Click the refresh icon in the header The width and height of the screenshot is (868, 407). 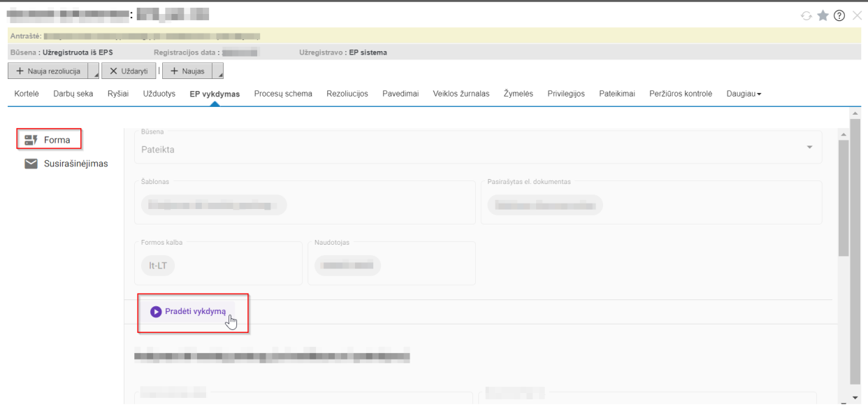click(x=806, y=15)
